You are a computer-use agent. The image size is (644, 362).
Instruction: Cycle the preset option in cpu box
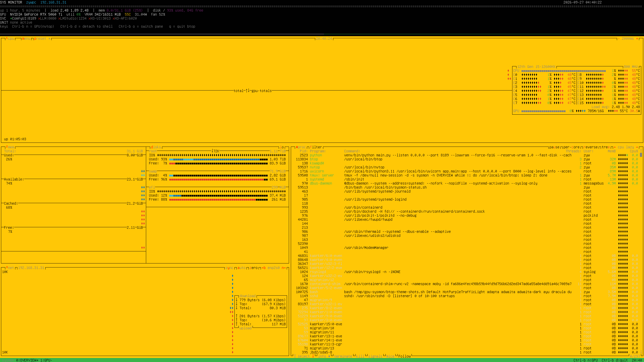point(42,38)
